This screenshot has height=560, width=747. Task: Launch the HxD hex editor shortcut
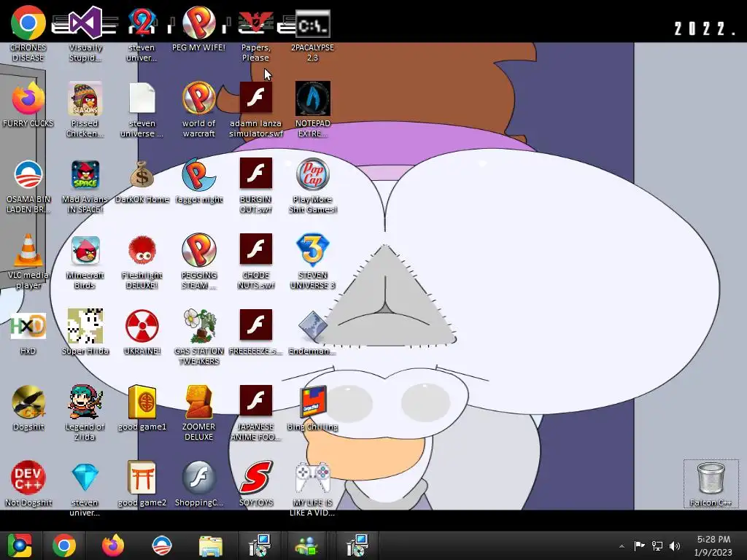[28, 326]
